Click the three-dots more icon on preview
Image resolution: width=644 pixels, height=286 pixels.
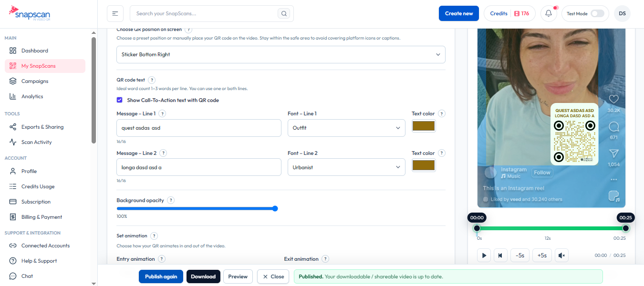(x=614, y=180)
